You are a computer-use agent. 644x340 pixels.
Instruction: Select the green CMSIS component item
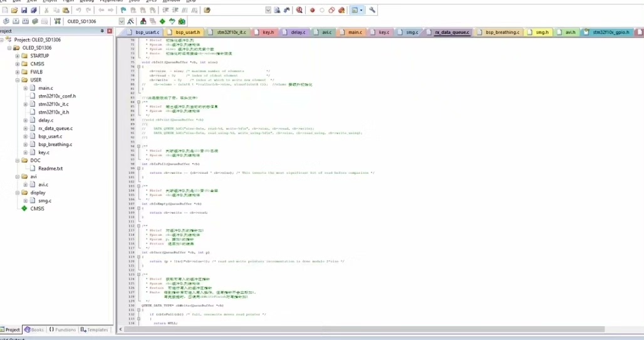[37, 209]
